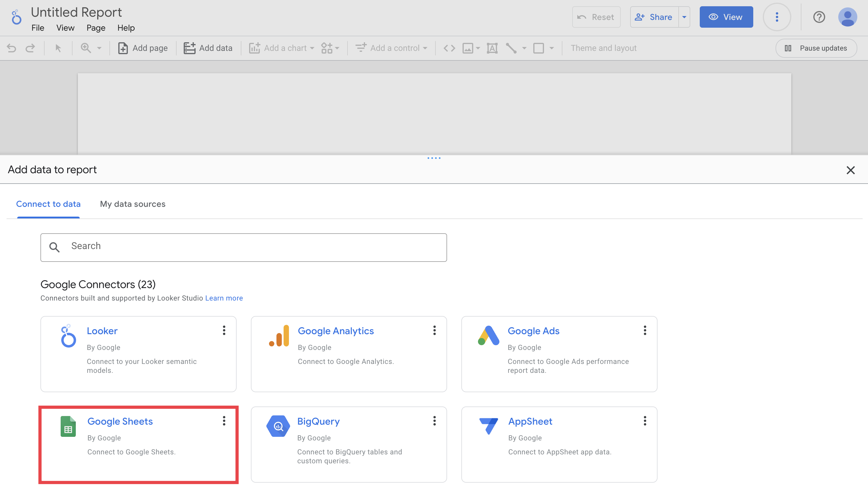Switch to My data sources tab

tap(132, 204)
